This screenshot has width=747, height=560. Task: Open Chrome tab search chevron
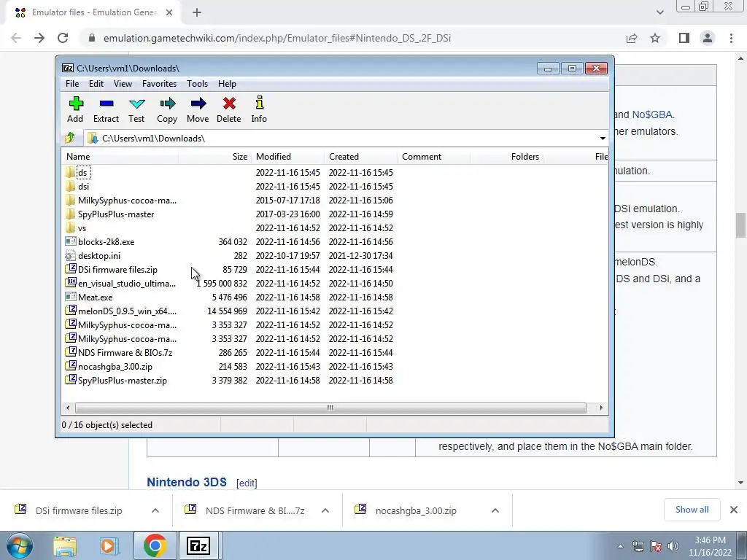click(x=659, y=12)
